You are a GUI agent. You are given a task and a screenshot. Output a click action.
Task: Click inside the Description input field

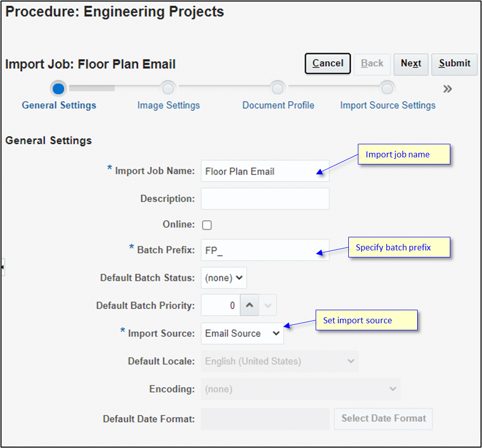tap(265, 199)
